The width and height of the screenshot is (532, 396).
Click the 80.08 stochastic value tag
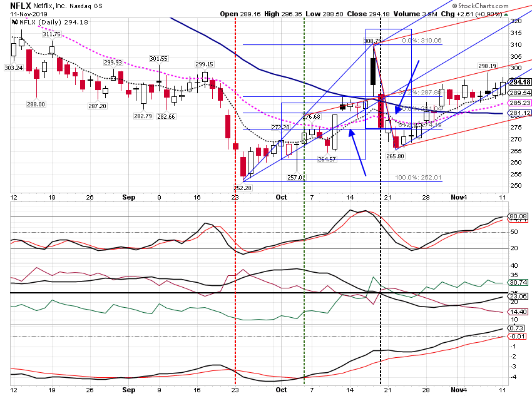coord(518,216)
